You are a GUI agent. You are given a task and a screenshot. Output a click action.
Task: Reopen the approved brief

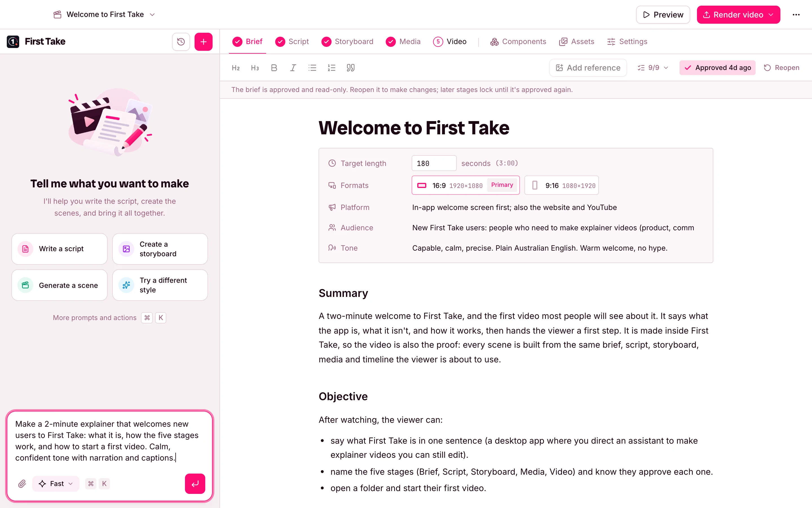click(x=782, y=68)
